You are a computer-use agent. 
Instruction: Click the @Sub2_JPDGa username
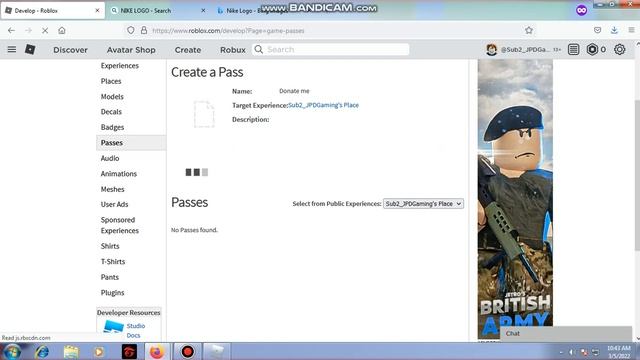click(x=525, y=49)
